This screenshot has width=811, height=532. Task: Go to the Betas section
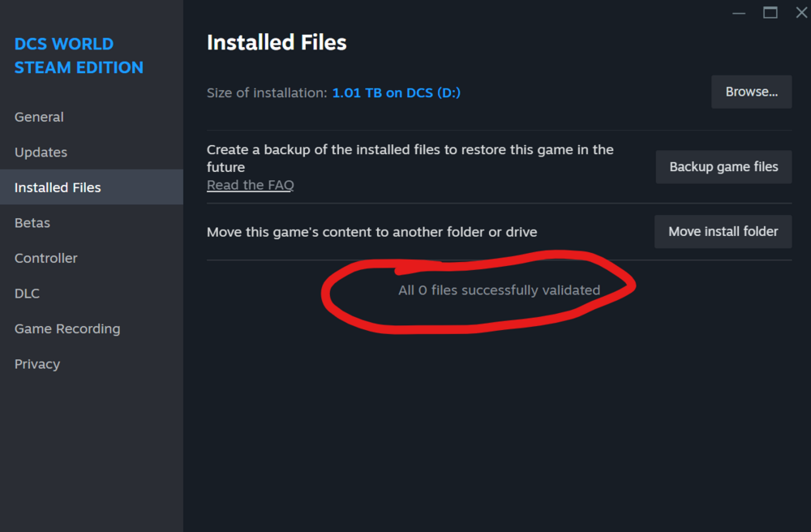click(x=32, y=223)
